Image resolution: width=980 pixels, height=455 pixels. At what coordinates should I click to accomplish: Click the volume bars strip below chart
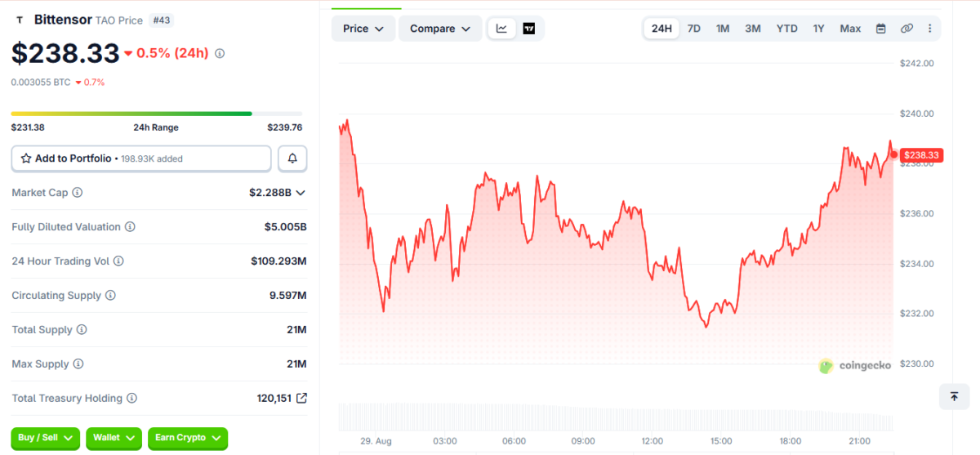pos(617,416)
